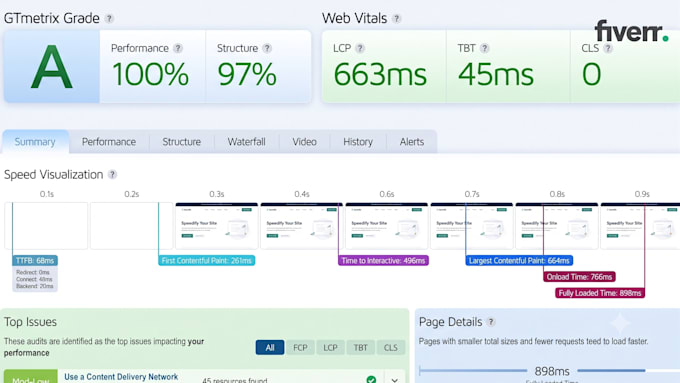680x383 pixels.
Task: Filter top issues by CLS
Action: [390, 347]
